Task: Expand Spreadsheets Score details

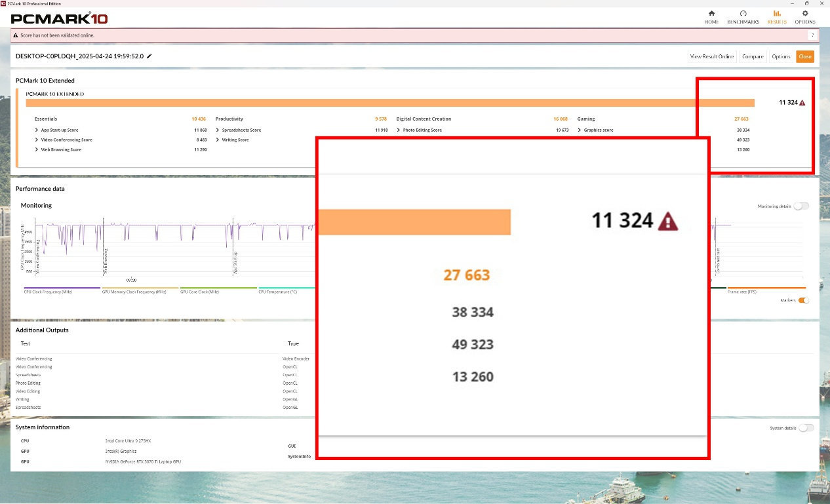Action: (218, 130)
